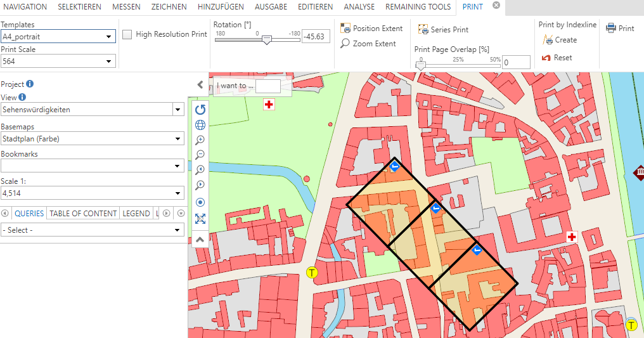Click the Print Page Overlap input field
Viewport: 644px width, 338px height.
pyautogui.click(x=516, y=62)
